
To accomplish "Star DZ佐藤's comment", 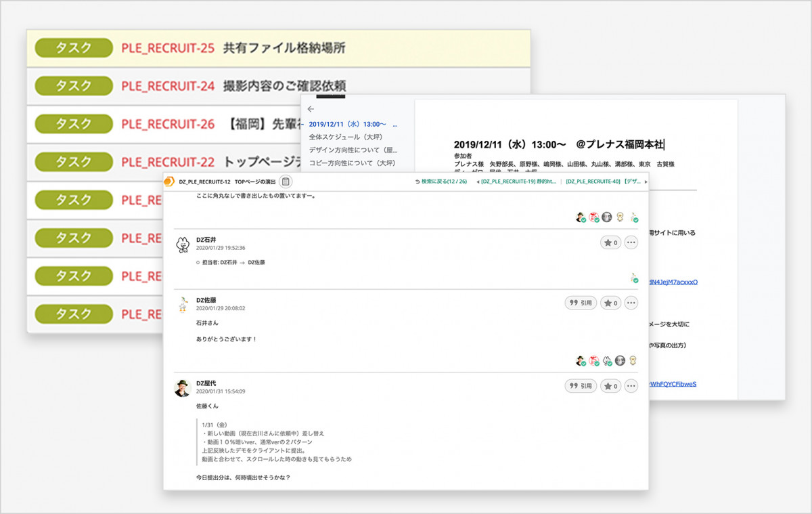I will click(610, 303).
